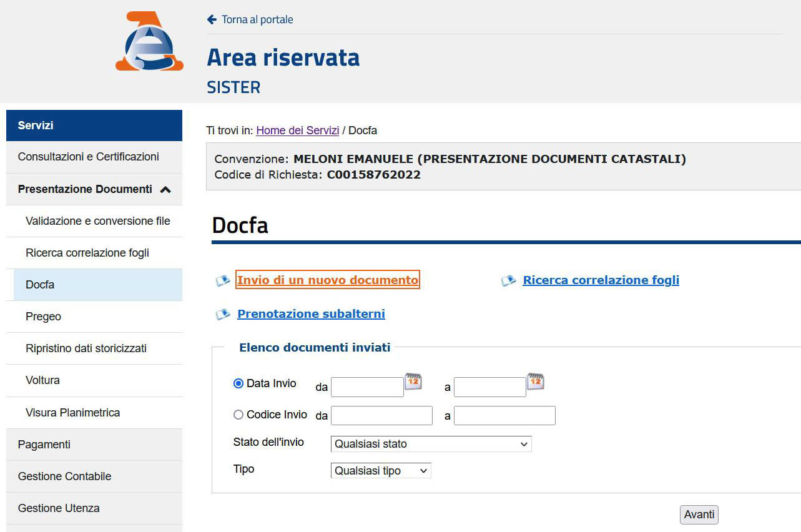Click the Data Invio 'a' date field
The width and height of the screenshot is (801, 532).
tap(489, 387)
